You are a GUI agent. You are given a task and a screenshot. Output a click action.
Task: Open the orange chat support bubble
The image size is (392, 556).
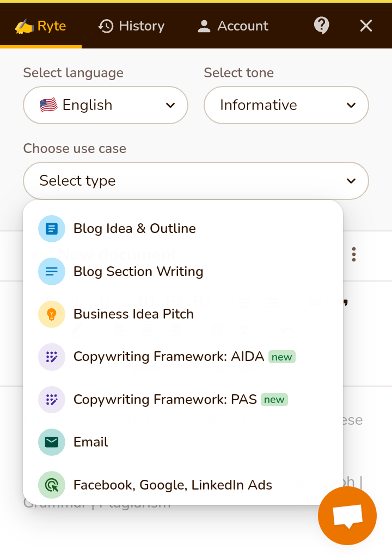(347, 516)
